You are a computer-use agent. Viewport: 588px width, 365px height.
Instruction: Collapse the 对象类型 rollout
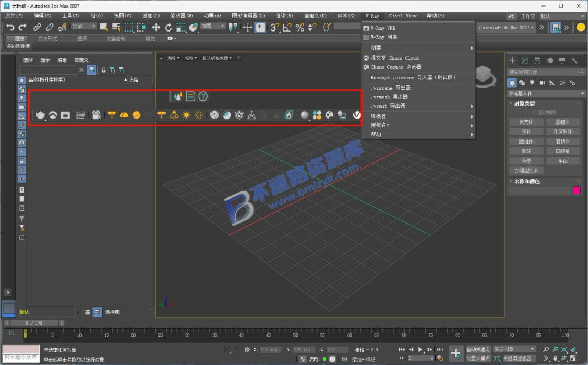tap(525, 103)
